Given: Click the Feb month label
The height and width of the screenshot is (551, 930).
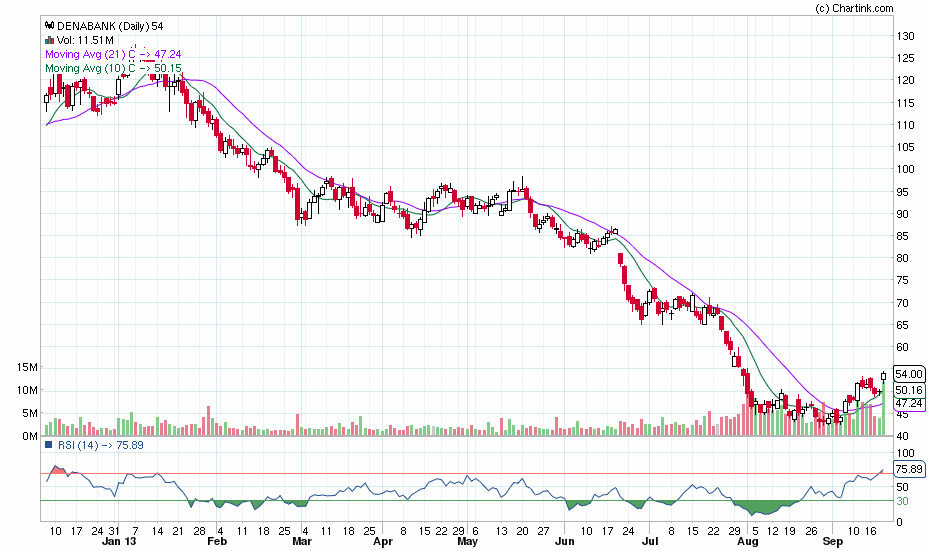Looking at the screenshot, I should pyautogui.click(x=217, y=542).
